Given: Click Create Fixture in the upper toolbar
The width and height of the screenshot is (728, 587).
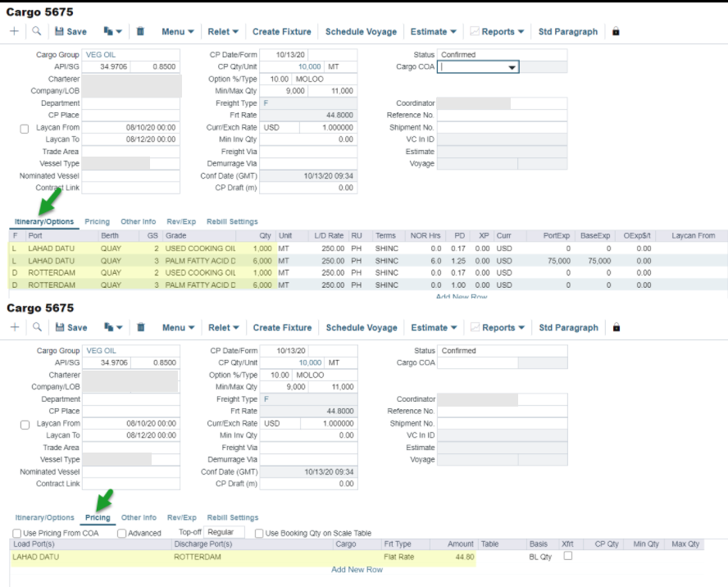Looking at the screenshot, I should click(282, 31).
